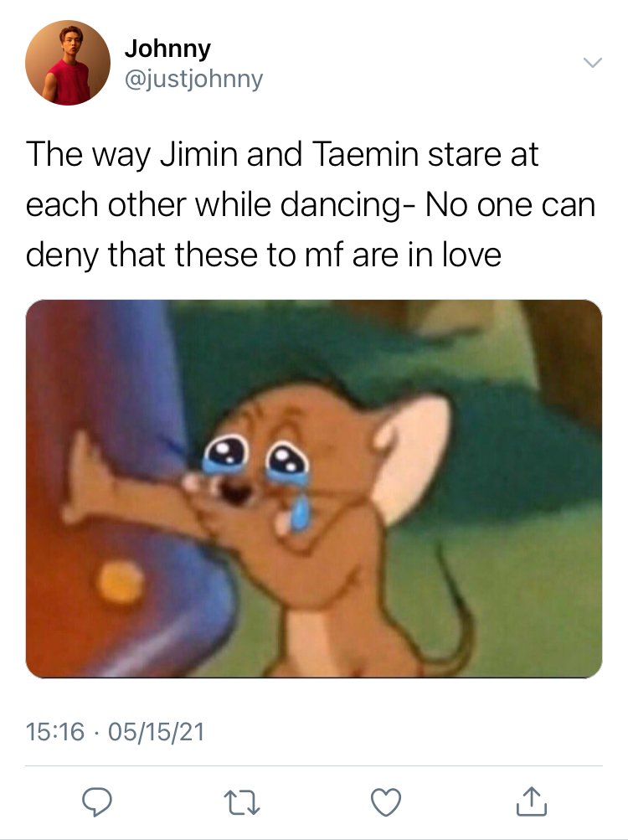Click the word Jimin in the tweet
This screenshot has height=840, width=628.
(x=198, y=154)
